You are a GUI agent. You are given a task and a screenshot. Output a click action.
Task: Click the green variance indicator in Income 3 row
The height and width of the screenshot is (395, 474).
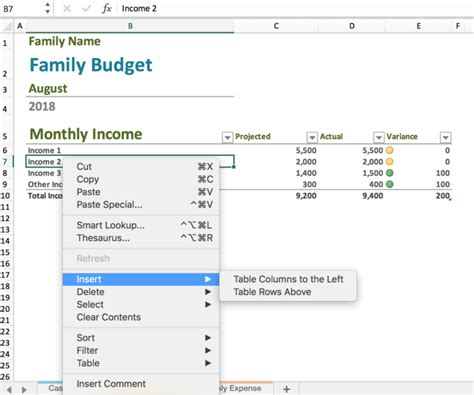[390, 173]
